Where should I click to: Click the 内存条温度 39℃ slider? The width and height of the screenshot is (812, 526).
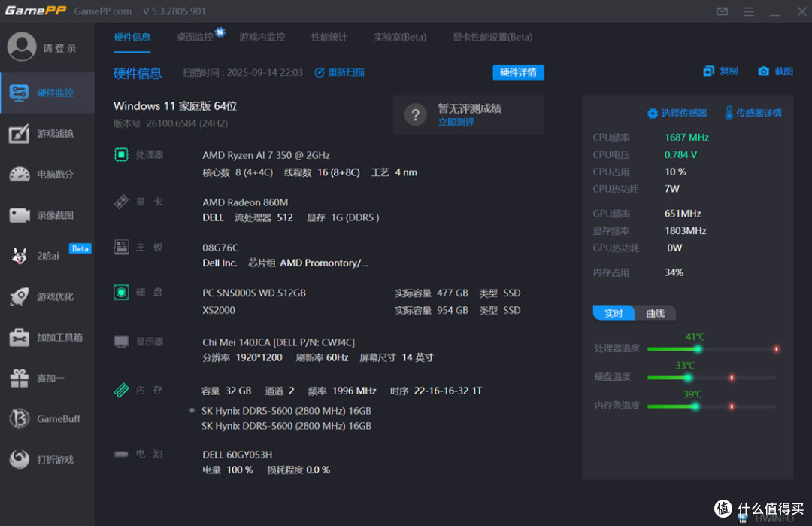point(712,406)
